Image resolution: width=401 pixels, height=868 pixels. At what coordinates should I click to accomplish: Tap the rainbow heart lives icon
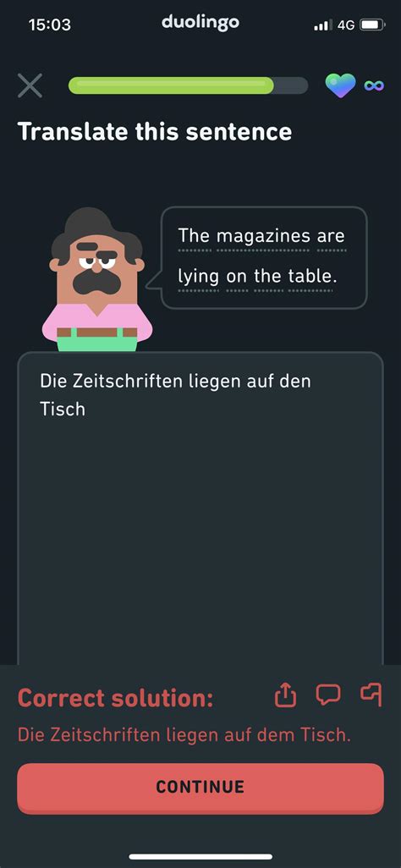[341, 85]
